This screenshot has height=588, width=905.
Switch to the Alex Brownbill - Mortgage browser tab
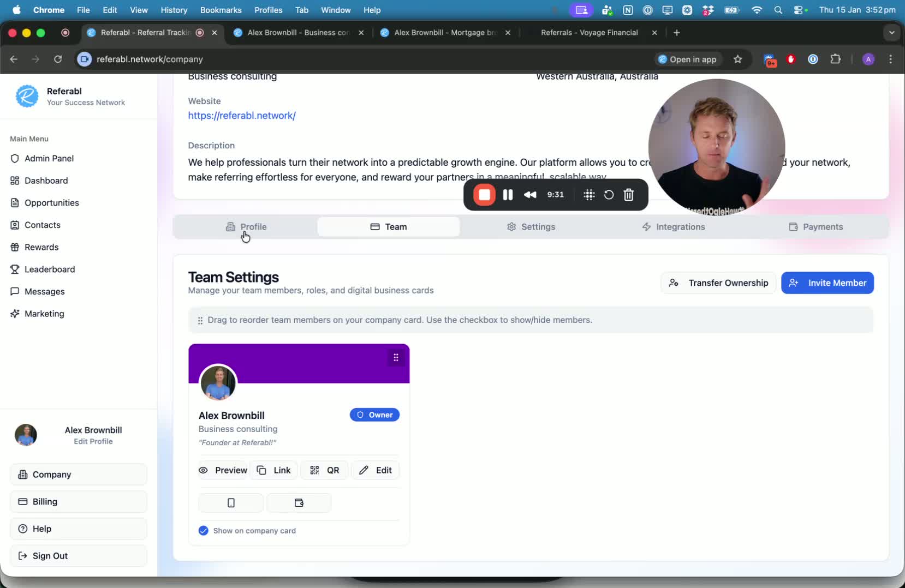pos(445,33)
